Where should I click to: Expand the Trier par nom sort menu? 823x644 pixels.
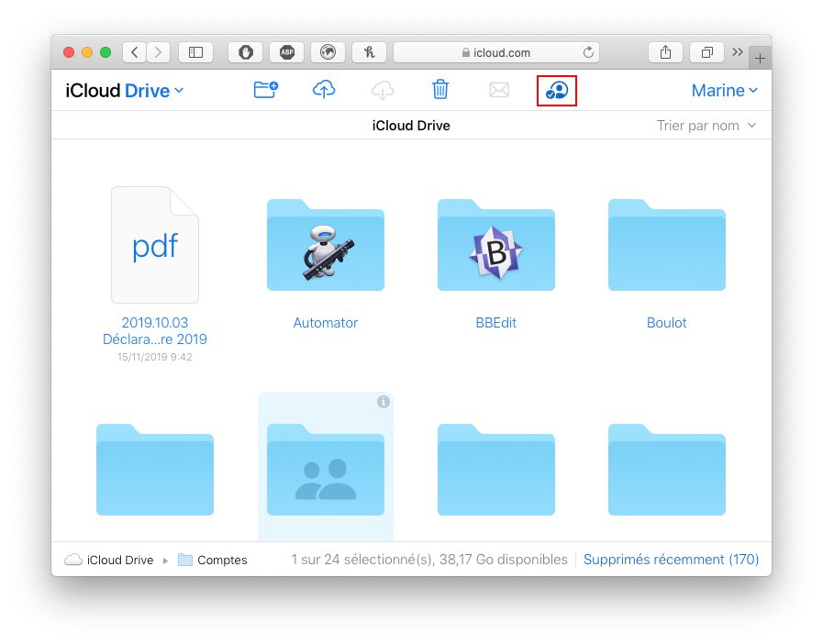(706, 126)
